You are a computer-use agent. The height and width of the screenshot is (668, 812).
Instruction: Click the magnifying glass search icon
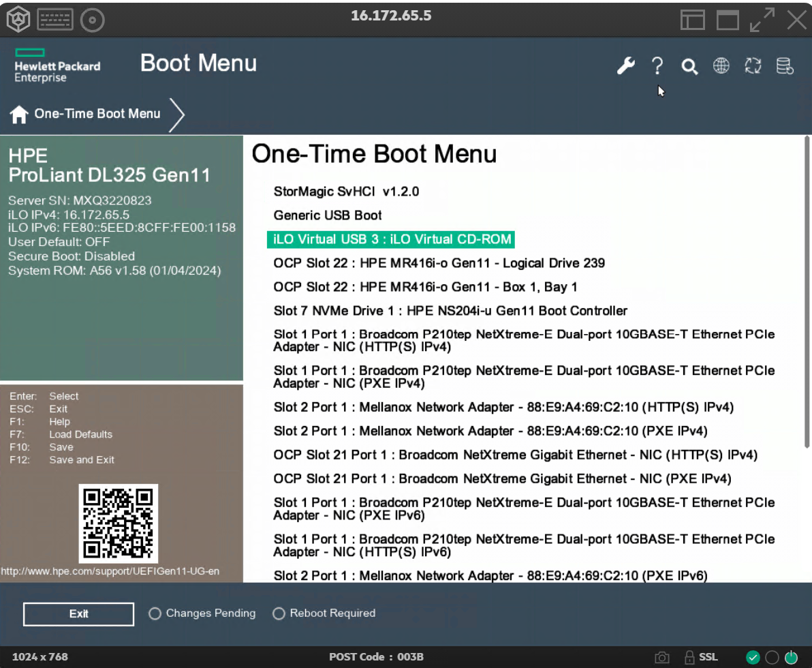point(689,66)
